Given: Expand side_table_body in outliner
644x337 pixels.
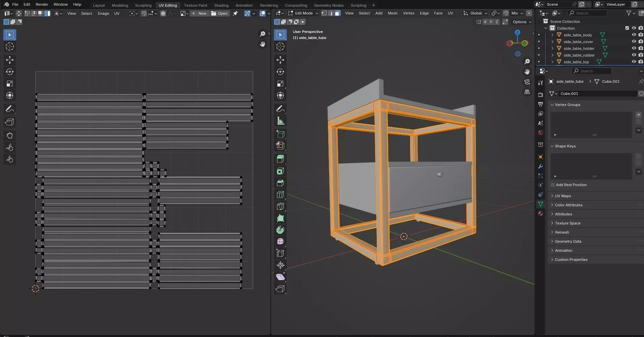Looking at the screenshot, I should 552,35.
